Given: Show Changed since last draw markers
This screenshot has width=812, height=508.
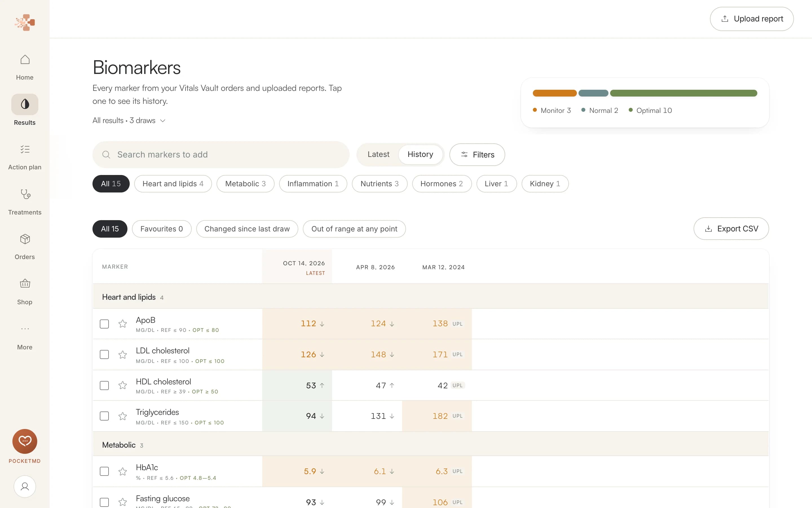Looking at the screenshot, I should click(x=247, y=229).
